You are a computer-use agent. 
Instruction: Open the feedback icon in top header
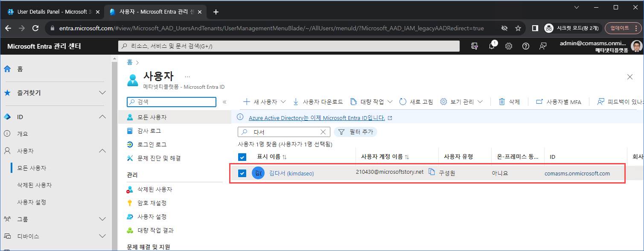click(543, 46)
